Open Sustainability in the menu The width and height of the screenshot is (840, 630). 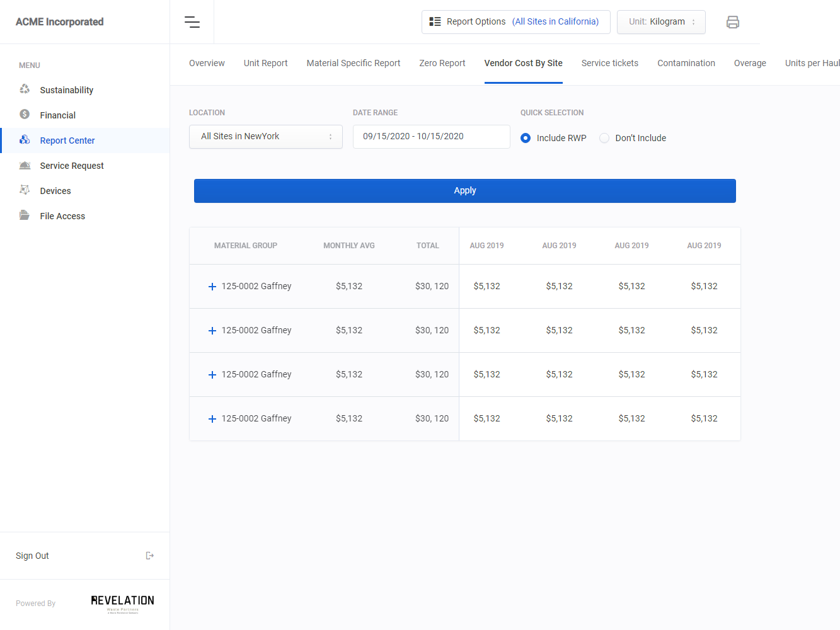click(66, 90)
